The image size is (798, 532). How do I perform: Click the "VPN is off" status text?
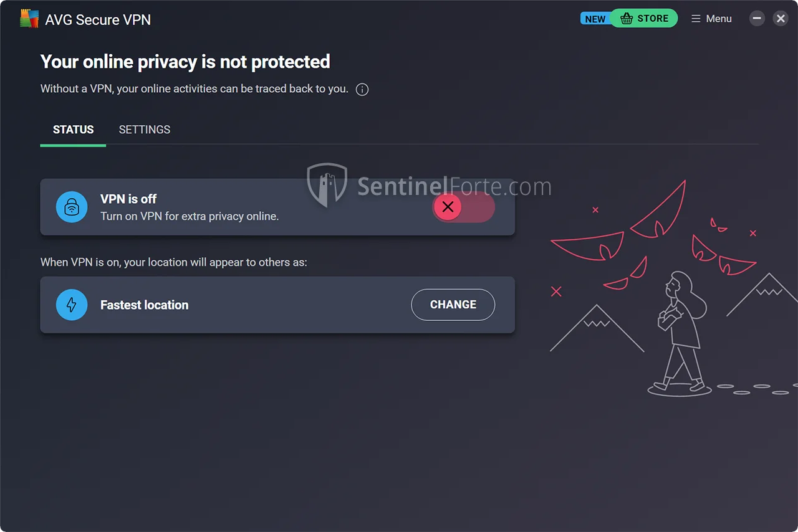tap(128, 199)
